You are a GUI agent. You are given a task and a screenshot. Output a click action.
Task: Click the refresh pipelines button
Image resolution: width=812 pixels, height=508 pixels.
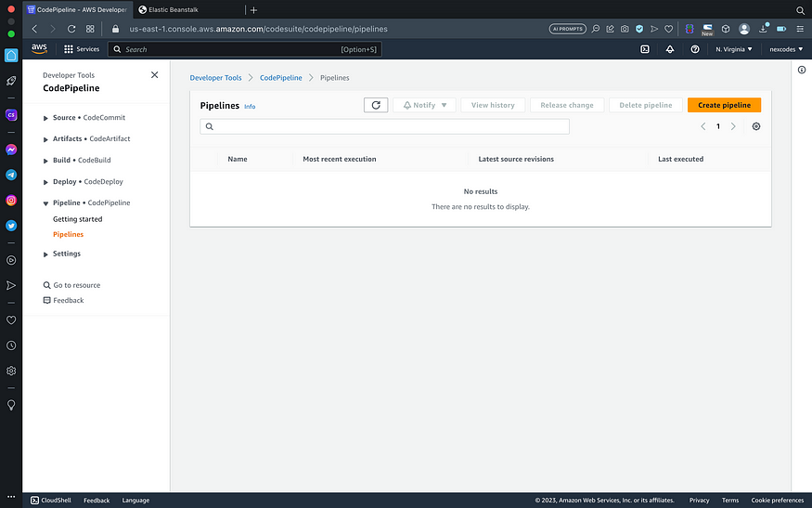376,105
